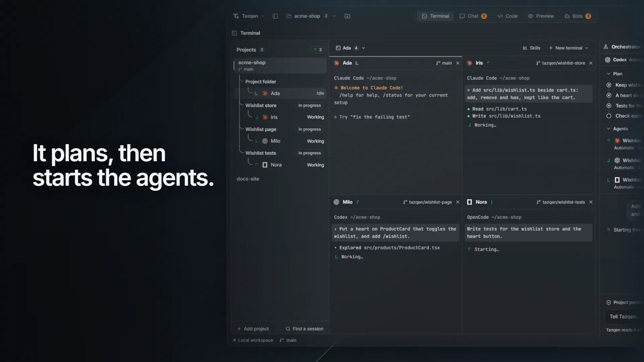
Task: Open the Tazqen workspace dropdown
Action: coord(249,16)
